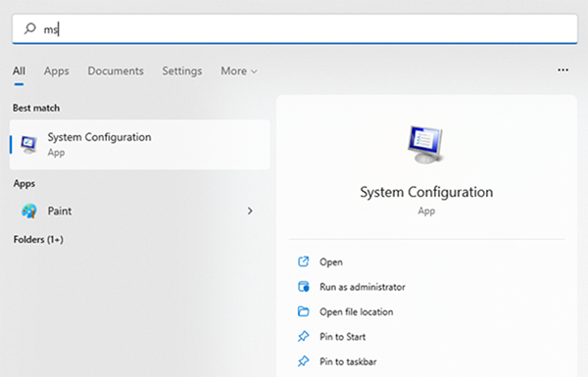The height and width of the screenshot is (377, 588).
Task: Select the System Configuration best match result
Action: coord(139,144)
